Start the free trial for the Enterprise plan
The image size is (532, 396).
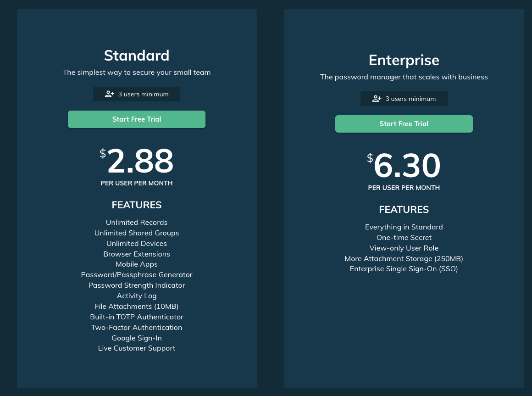[x=404, y=124]
